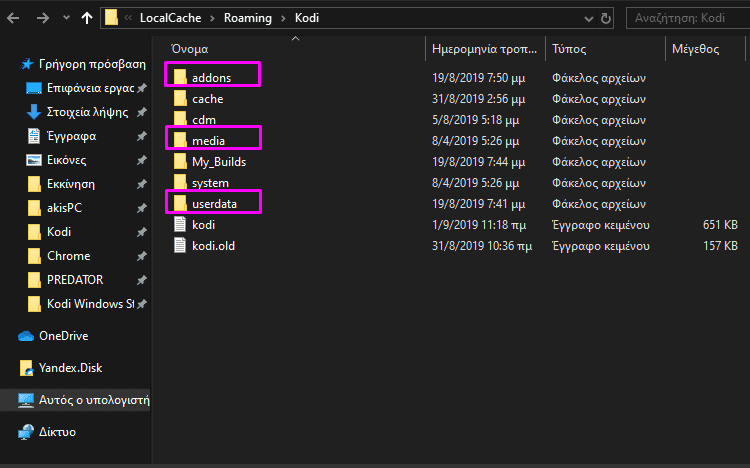Click the pin icon next to Chrome
This screenshot has height=468, width=750.
142,256
